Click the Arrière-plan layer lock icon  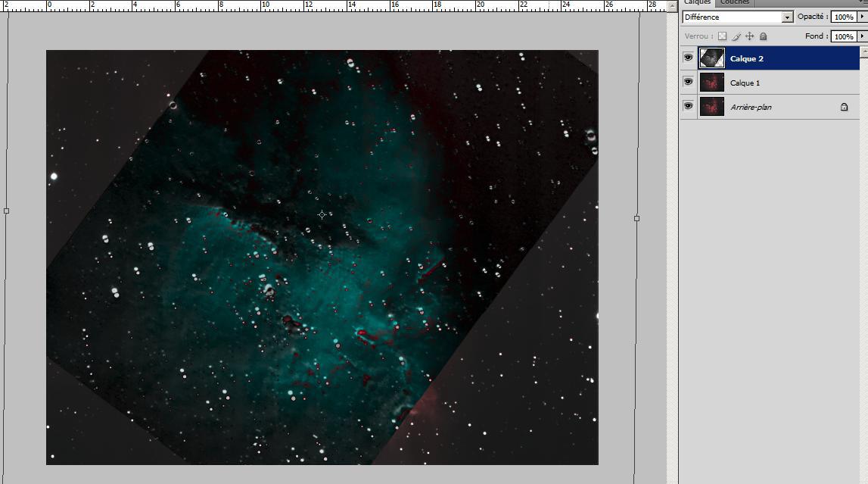click(x=845, y=107)
